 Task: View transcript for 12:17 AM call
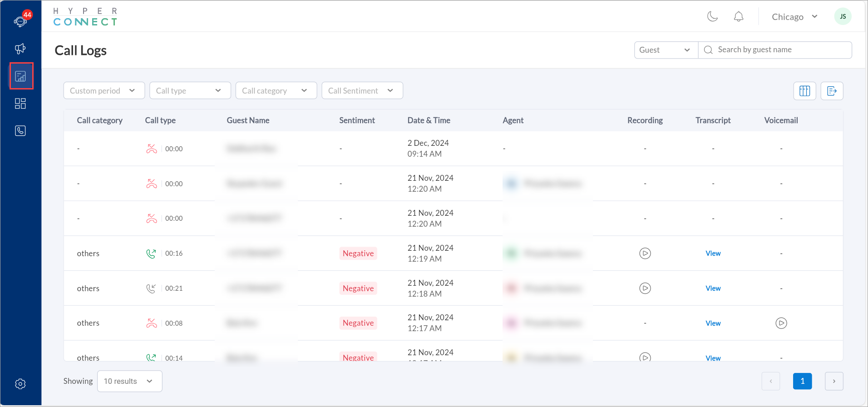(713, 323)
